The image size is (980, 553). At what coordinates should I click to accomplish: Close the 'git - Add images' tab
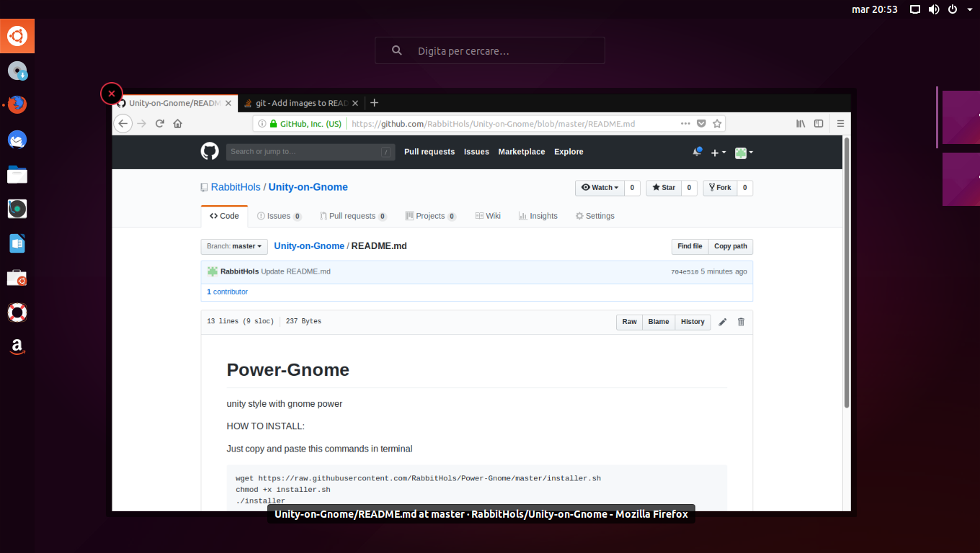coord(354,103)
